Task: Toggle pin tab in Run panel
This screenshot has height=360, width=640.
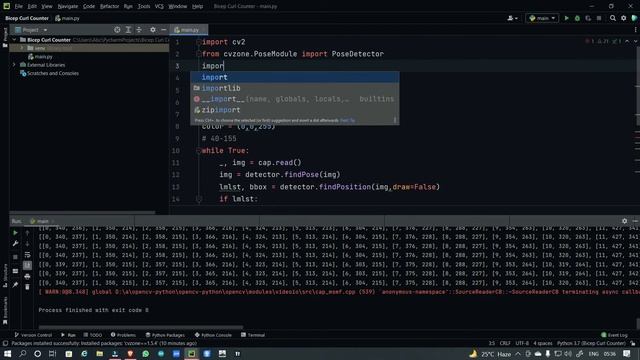Action: click(x=16, y=284)
